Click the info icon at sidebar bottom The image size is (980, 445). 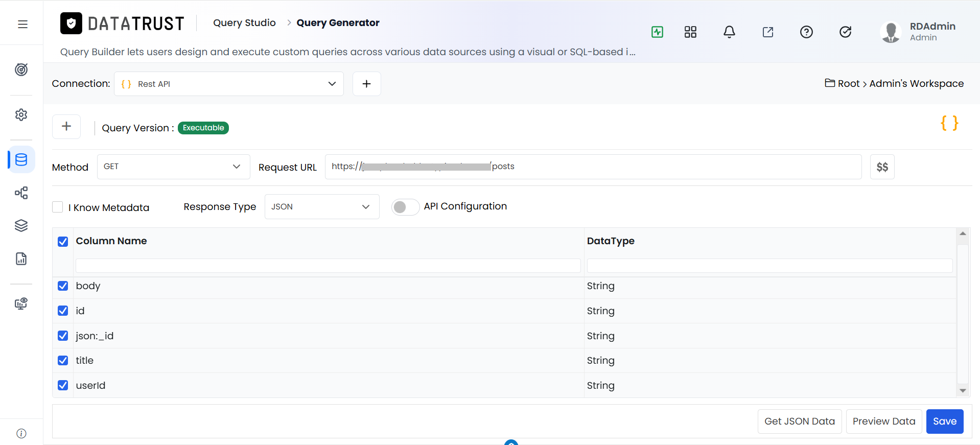point(21,433)
